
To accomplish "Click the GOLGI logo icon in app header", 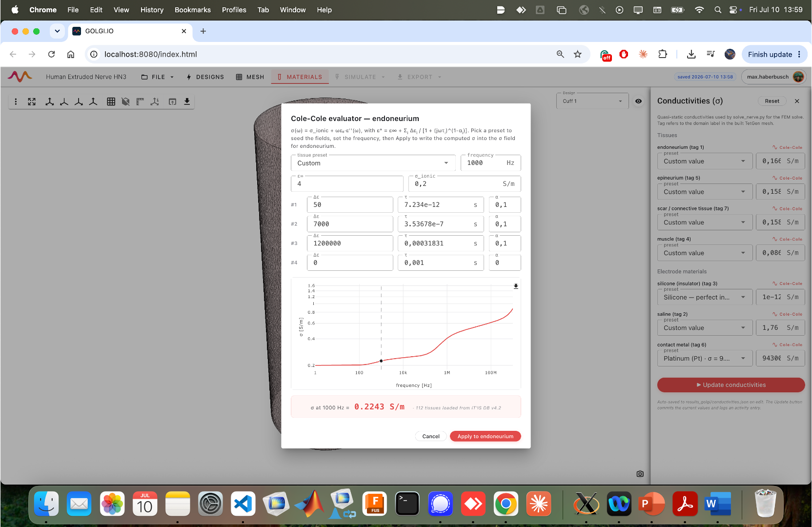I will click(20, 77).
